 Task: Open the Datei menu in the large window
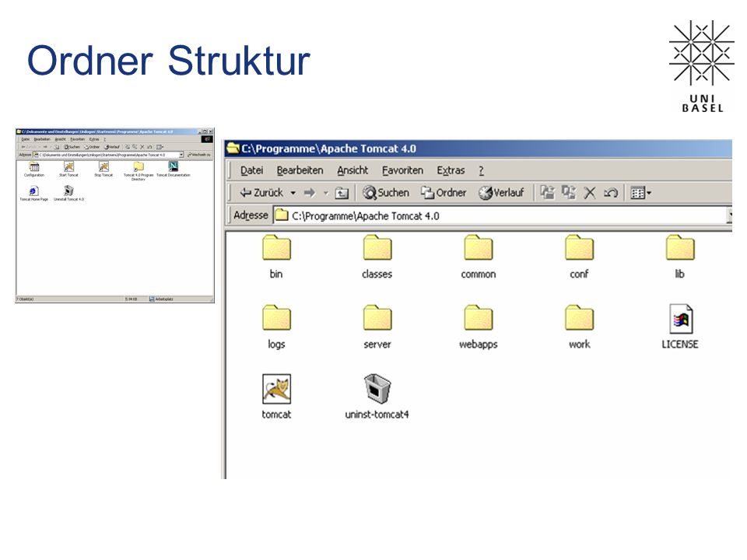(251, 170)
